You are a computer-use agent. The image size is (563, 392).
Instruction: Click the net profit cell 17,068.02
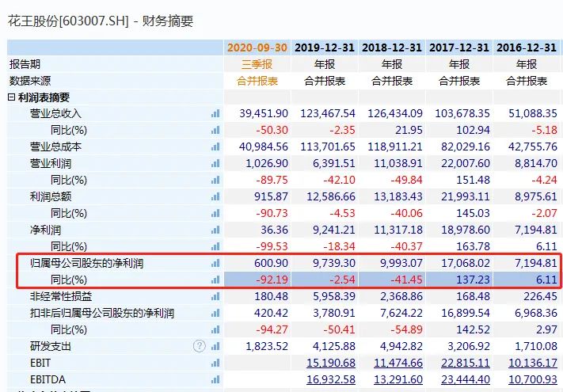click(466, 263)
